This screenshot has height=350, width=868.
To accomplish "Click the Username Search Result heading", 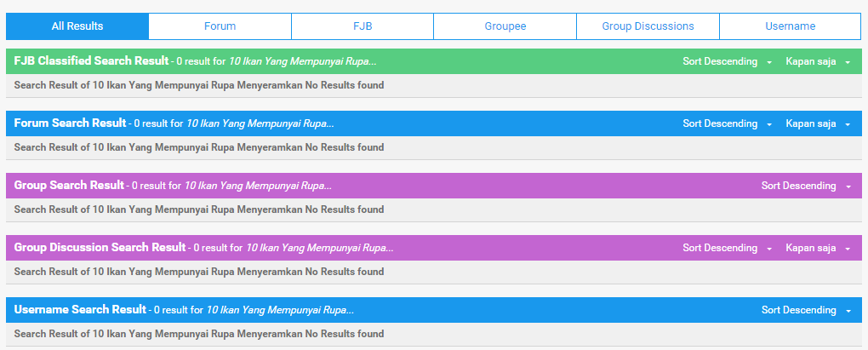I will click(x=80, y=309).
